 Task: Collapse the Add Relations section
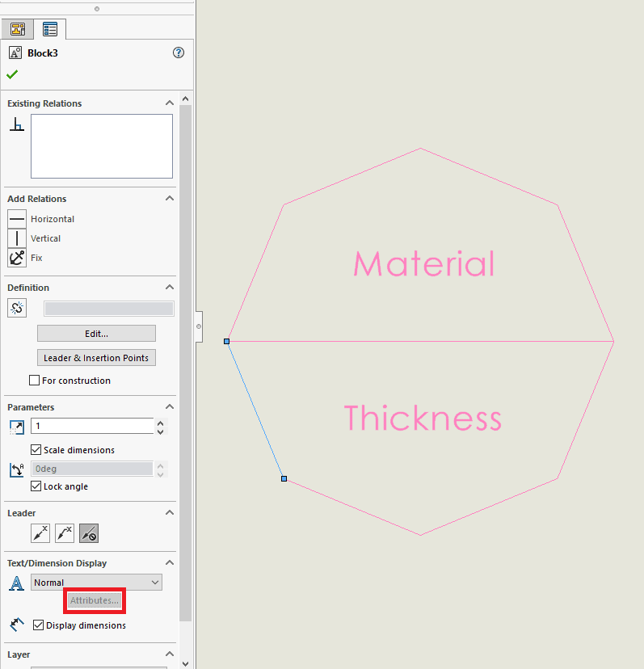(170, 199)
